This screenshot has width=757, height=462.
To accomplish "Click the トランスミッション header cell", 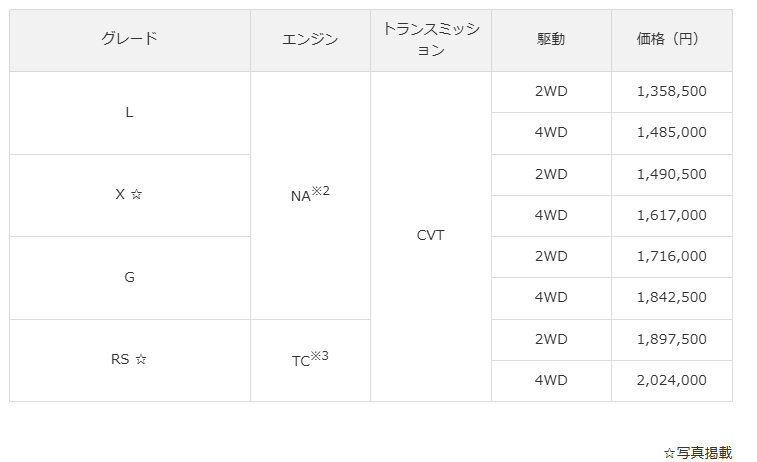I will coord(430,40).
